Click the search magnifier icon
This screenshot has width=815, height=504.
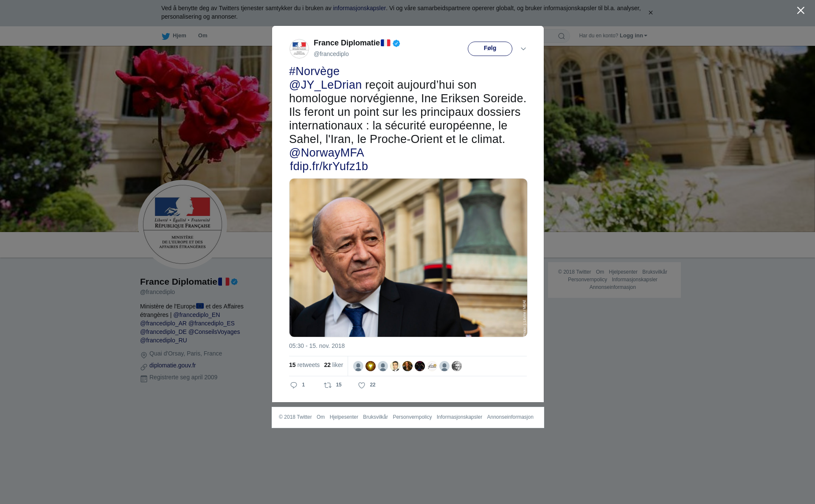pos(562,36)
